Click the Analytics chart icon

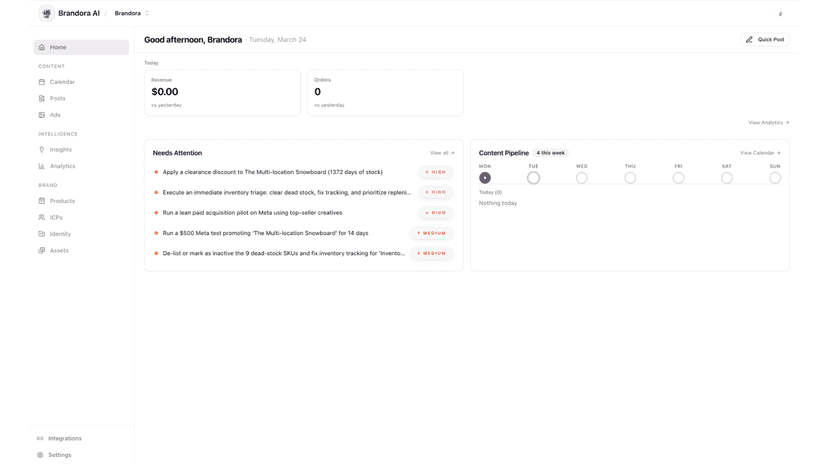point(42,166)
